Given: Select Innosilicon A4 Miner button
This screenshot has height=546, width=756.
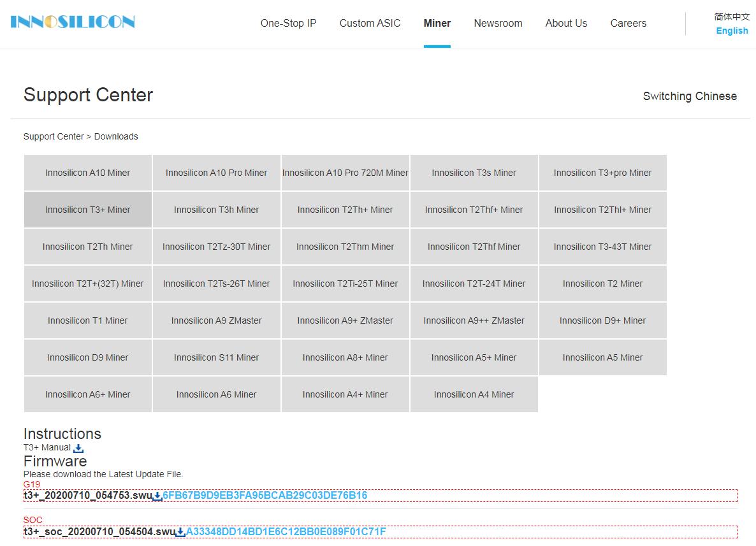Looking at the screenshot, I should (474, 394).
